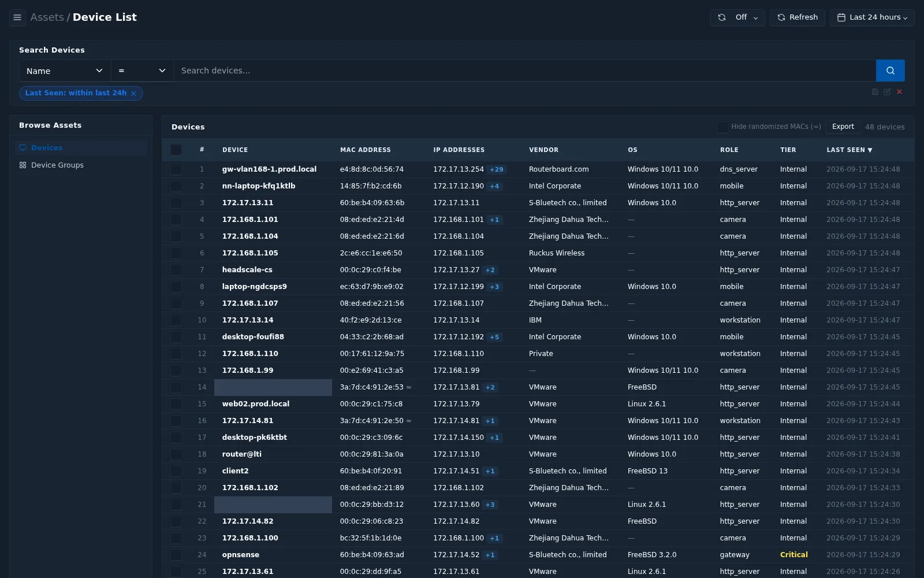Export the device list
The image size is (924, 578).
843,127
